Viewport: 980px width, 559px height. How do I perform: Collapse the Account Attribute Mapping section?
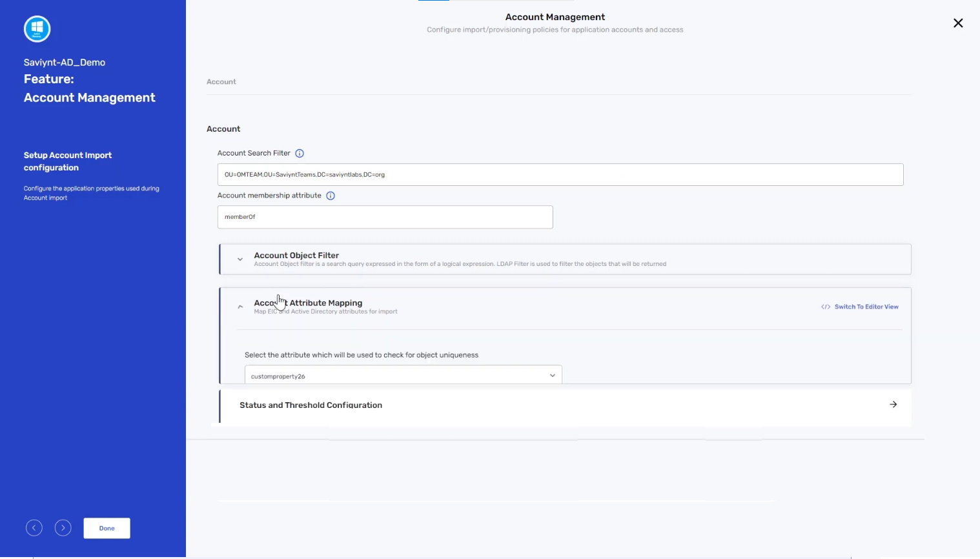tap(240, 307)
